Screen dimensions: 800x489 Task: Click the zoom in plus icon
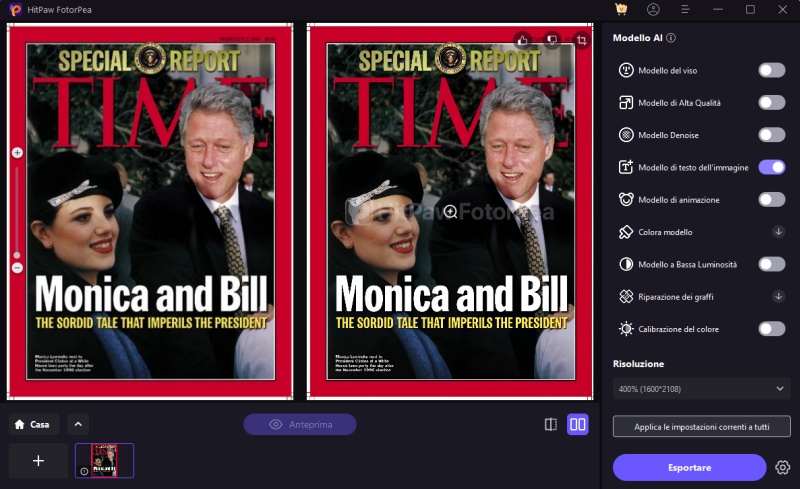click(x=17, y=153)
